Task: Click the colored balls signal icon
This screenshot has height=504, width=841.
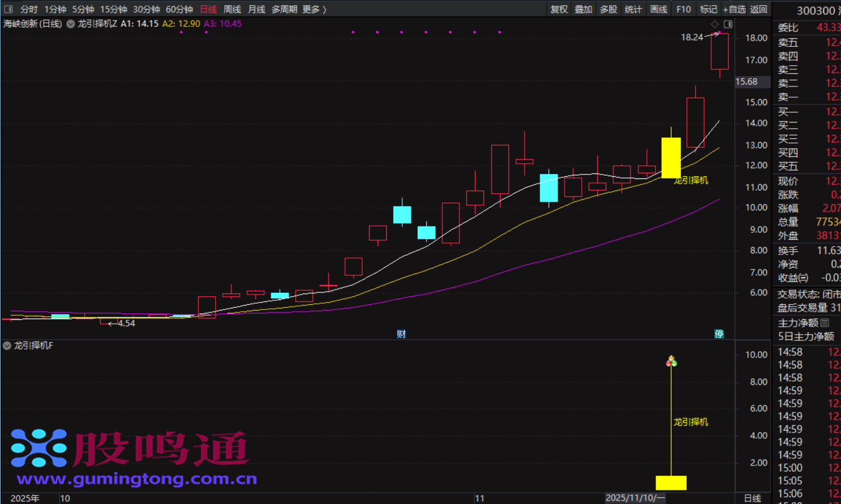Action: point(672,361)
